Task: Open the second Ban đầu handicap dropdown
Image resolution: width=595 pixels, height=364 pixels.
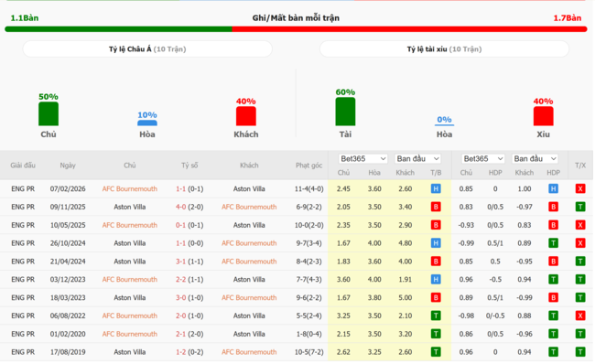Action: tap(535, 158)
